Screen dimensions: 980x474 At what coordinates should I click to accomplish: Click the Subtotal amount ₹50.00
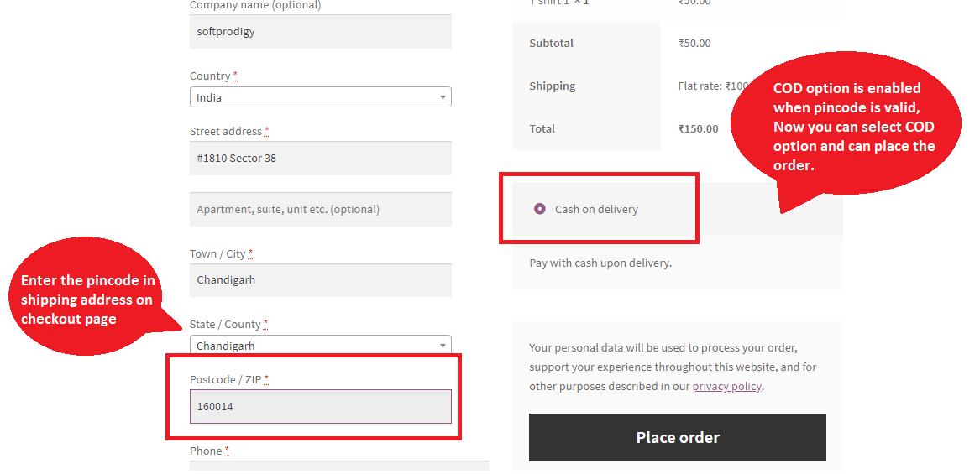(694, 43)
